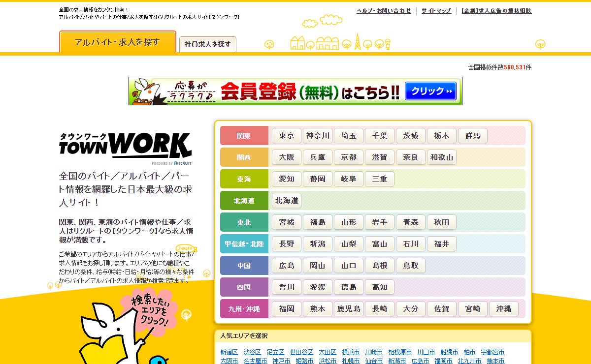Choose the 福島 prefecture button
This screenshot has width=591, height=364.
point(318,222)
